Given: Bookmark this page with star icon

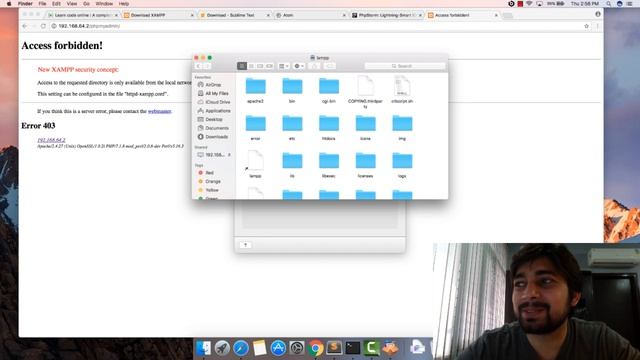Looking at the screenshot, I should 587,26.
